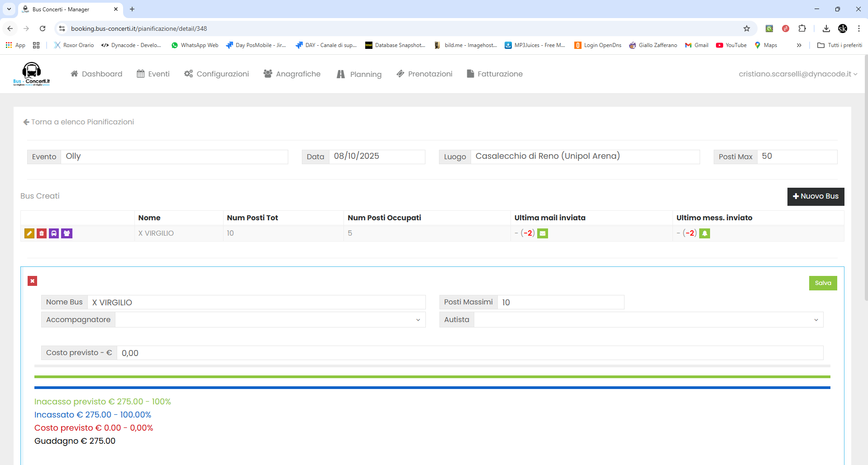868x465 pixels.
Task: Open the user account dropdown menu
Action: (797, 74)
